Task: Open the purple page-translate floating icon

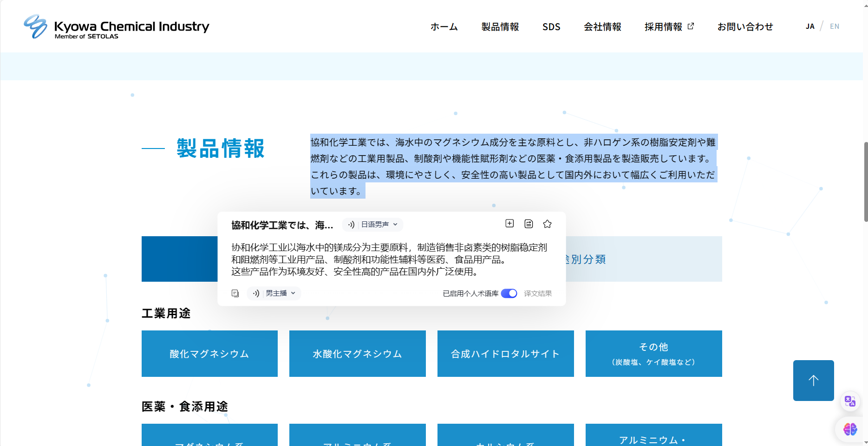Action: tap(850, 401)
